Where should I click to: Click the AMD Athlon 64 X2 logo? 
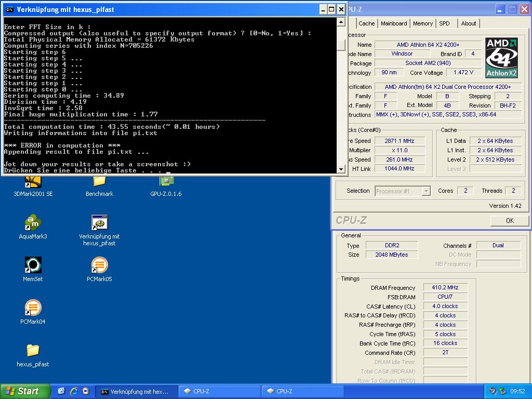point(501,58)
